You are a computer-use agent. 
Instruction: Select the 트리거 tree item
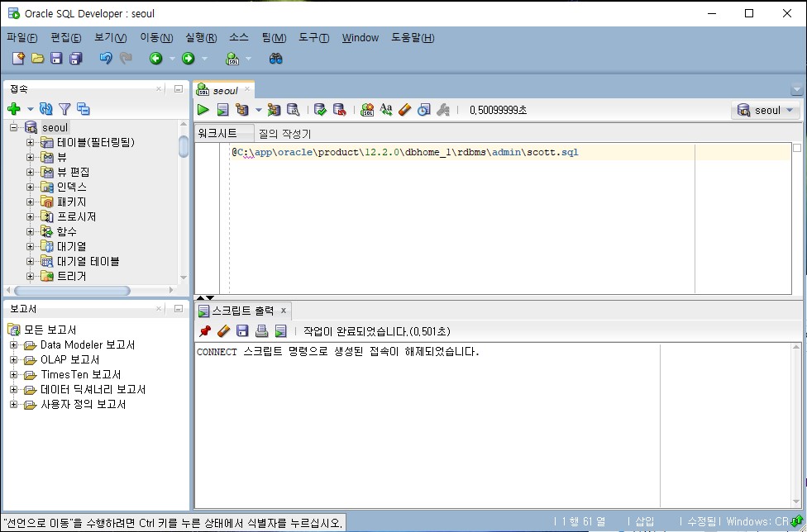pos(72,277)
